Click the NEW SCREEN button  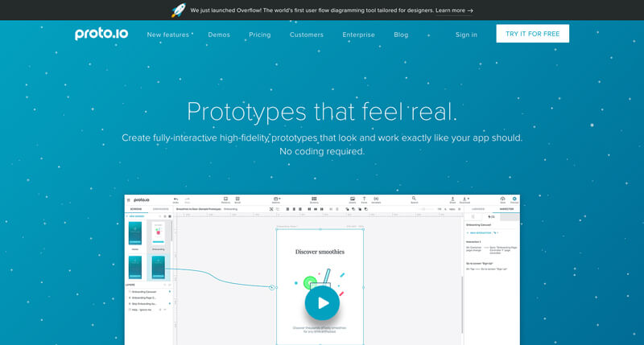pos(135,216)
